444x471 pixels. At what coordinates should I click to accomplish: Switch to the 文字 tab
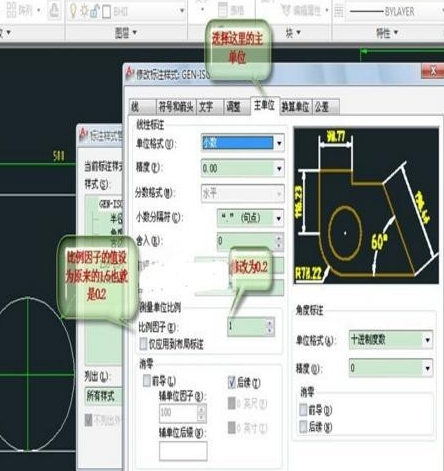point(210,107)
